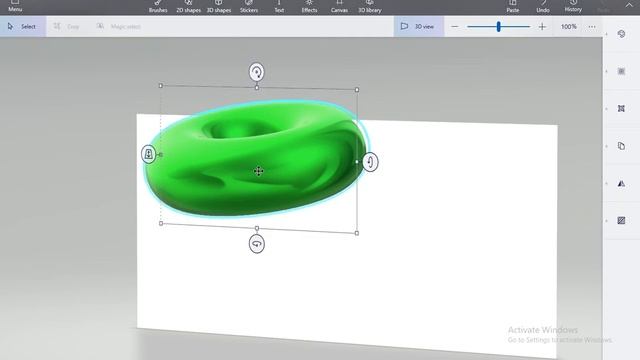The image size is (640, 360).
Task: Click the sidebar Group objects icon
Action: 621,109
